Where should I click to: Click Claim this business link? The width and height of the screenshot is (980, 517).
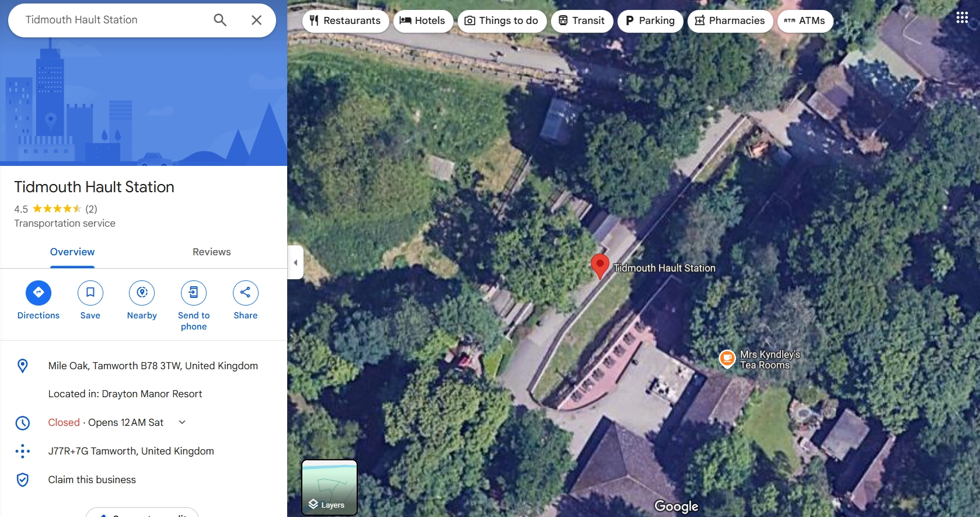92,480
